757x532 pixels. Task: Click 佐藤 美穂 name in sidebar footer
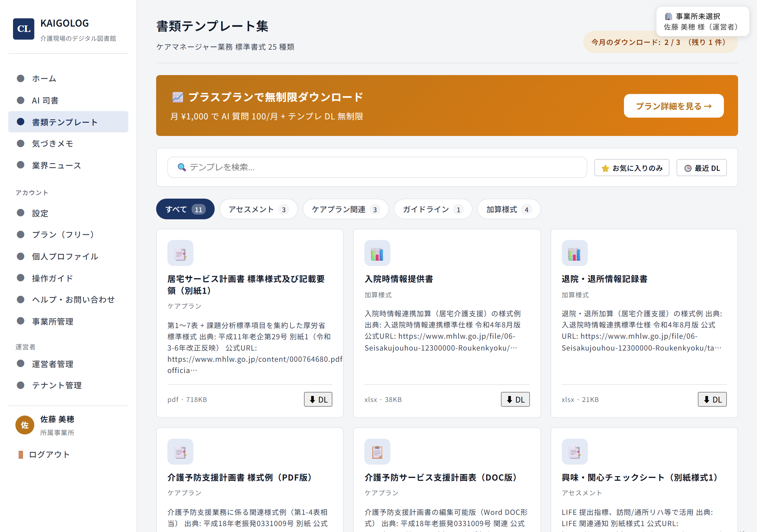point(57,419)
